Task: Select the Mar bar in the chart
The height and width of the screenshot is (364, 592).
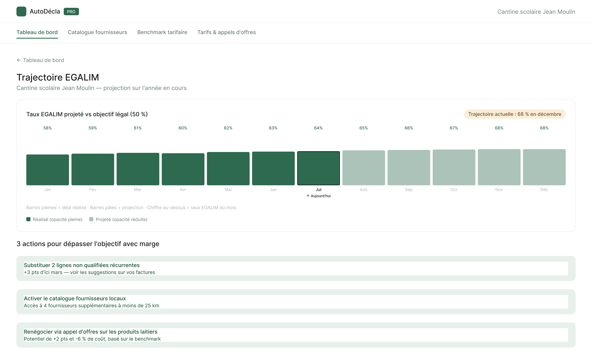Action: (138, 169)
